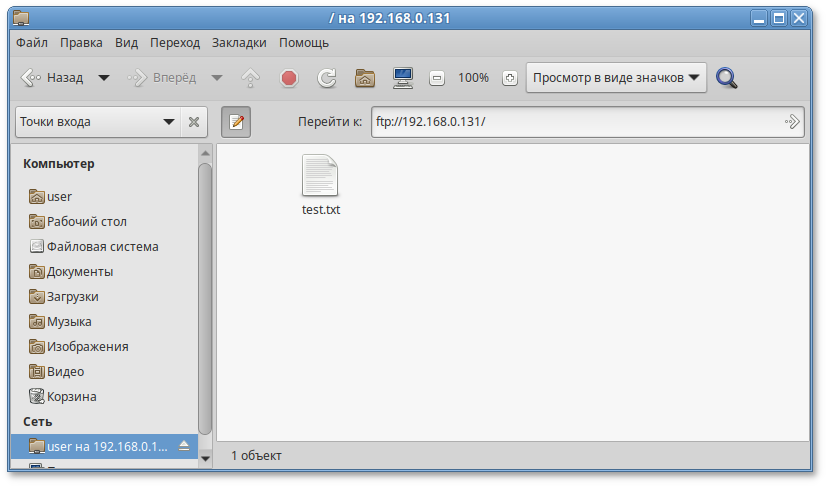Close the side pane
The height and width of the screenshot is (486, 826).
[194, 122]
